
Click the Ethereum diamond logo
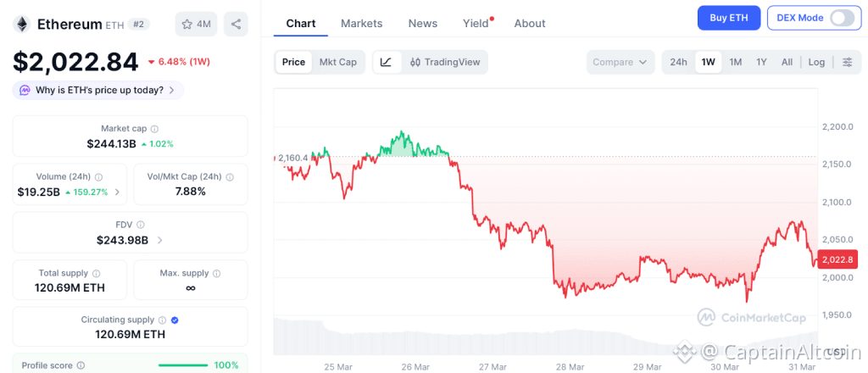22,25
